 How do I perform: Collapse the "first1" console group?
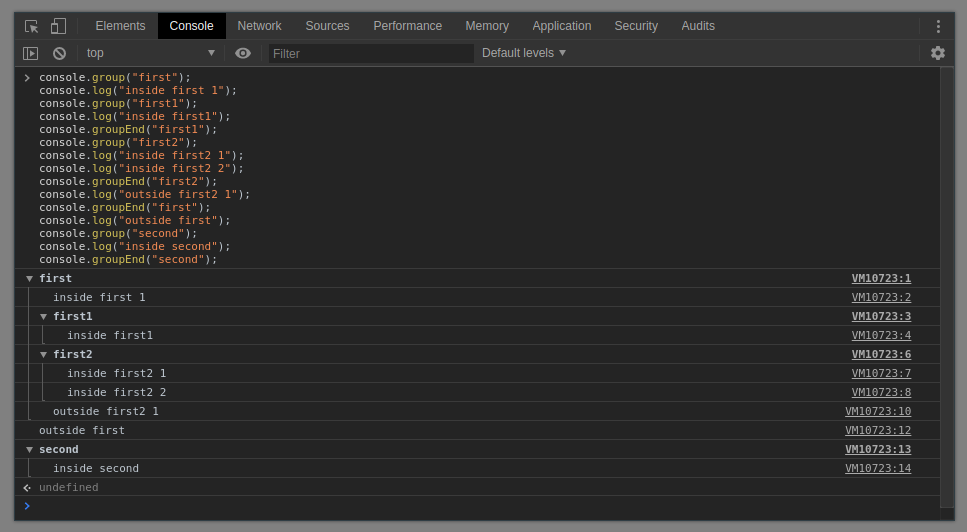click(x=43, y=317)
